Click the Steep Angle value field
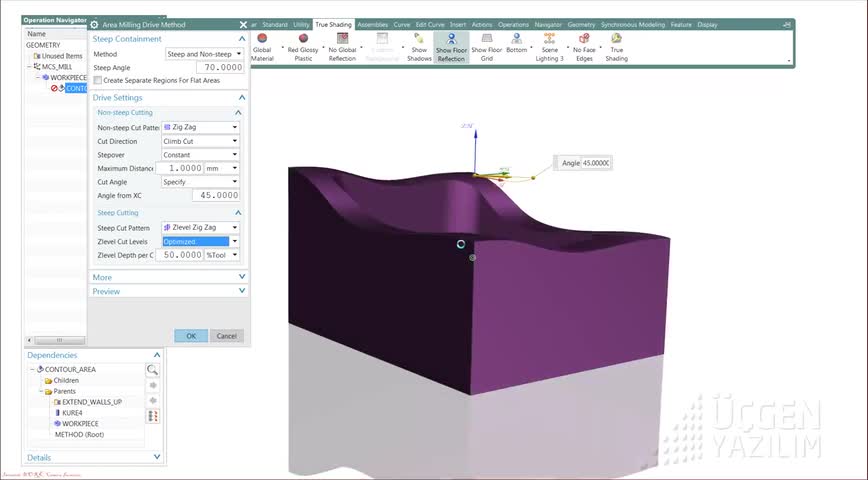868x480 pixels. click(x=220, y=68)
